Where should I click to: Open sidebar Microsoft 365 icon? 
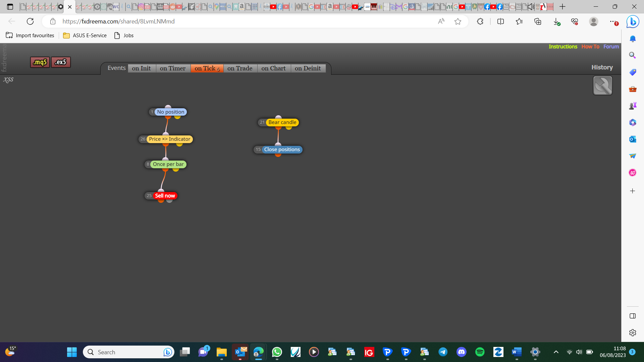633,122
